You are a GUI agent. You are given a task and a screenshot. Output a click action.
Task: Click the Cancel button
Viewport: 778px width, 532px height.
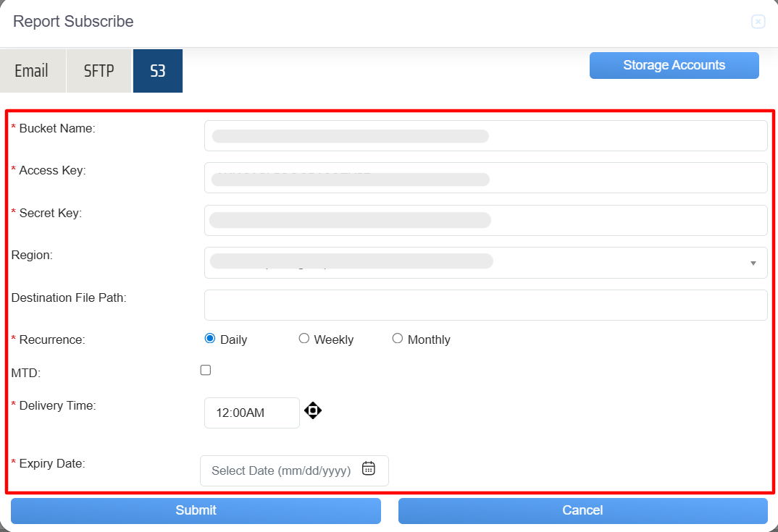tap(582, 511)
